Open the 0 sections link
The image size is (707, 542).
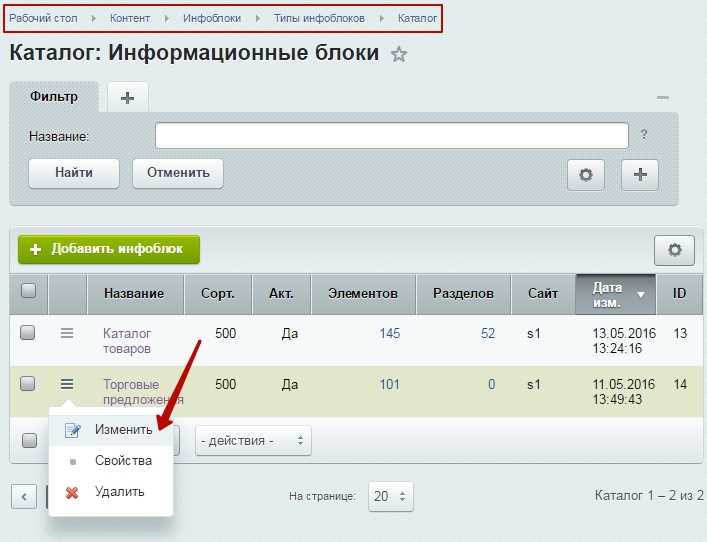491,384
